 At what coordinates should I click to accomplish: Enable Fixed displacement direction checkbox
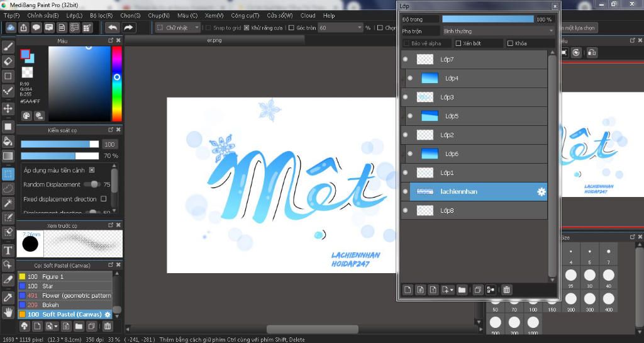click(x=104, y=199)
